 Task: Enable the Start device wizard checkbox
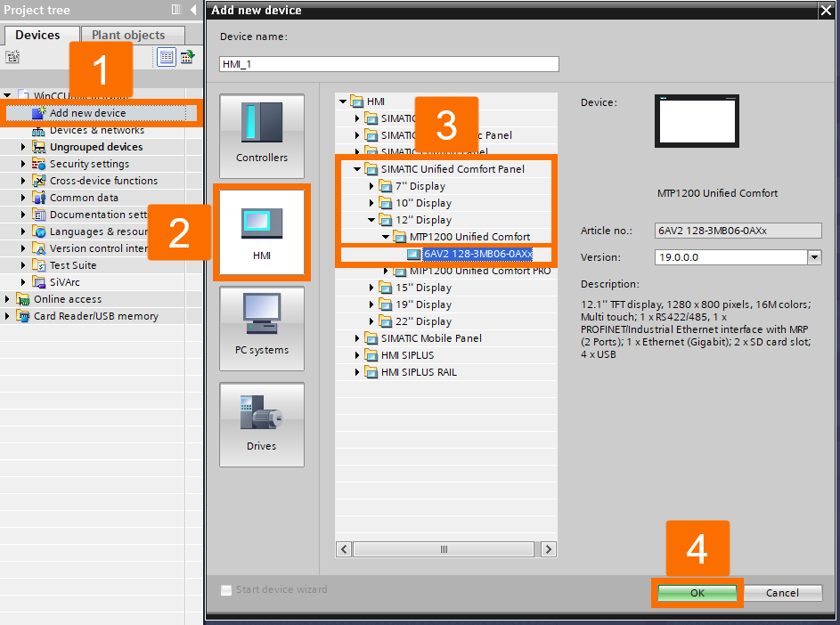click(x=226, y=589)
